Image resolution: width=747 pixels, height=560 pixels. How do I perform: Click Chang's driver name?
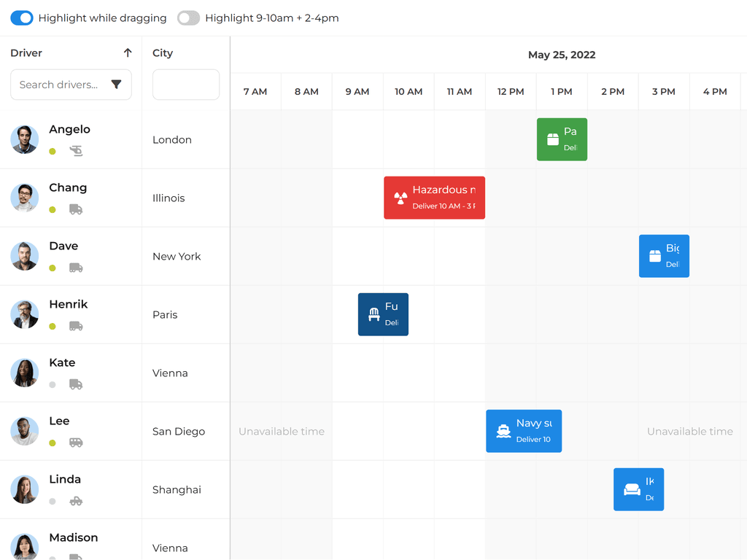68,187
